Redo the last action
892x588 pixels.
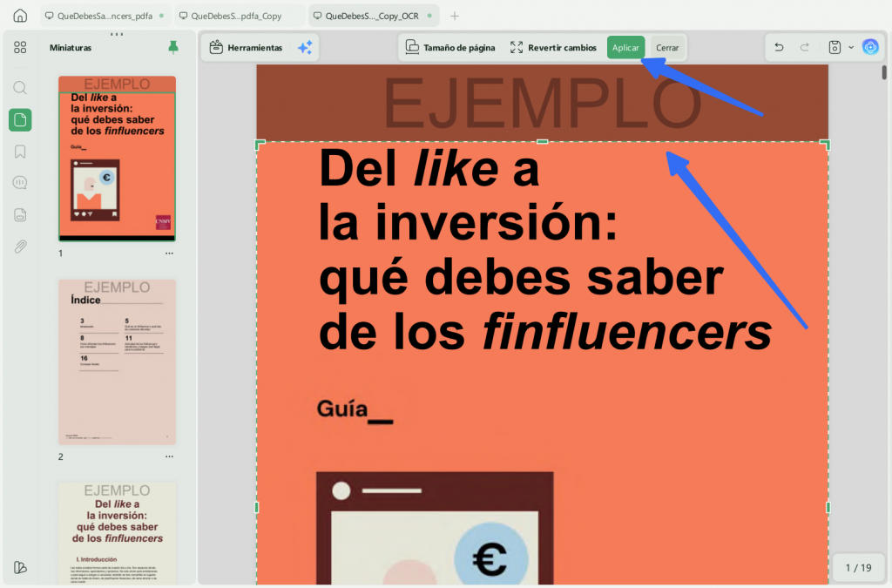point(804,47)
